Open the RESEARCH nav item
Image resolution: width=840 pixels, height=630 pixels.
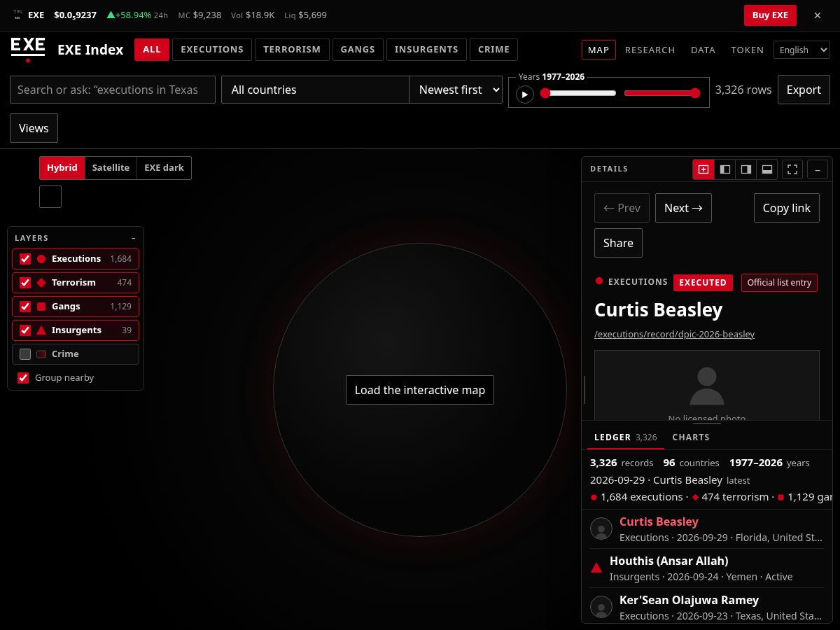click(x=650, y=50)
